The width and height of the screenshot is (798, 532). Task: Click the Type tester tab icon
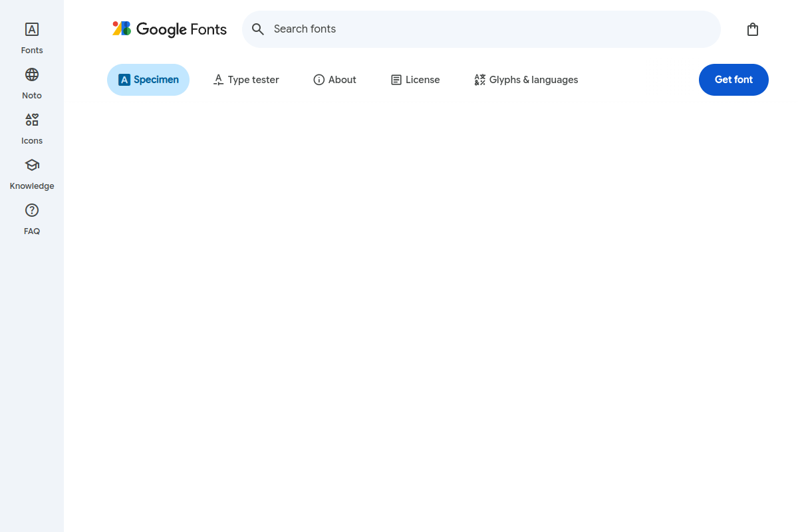[x=218, y=80]
